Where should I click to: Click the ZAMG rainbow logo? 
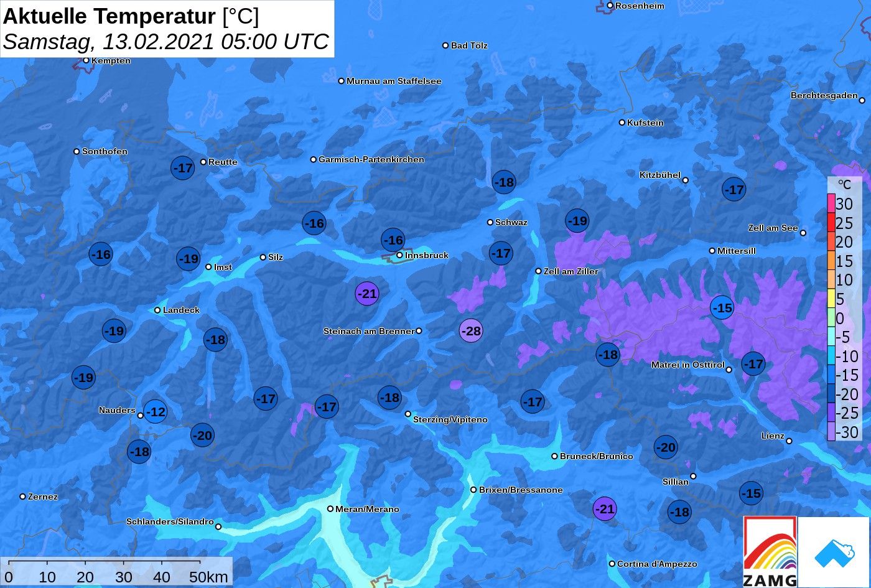click(770, 552)
